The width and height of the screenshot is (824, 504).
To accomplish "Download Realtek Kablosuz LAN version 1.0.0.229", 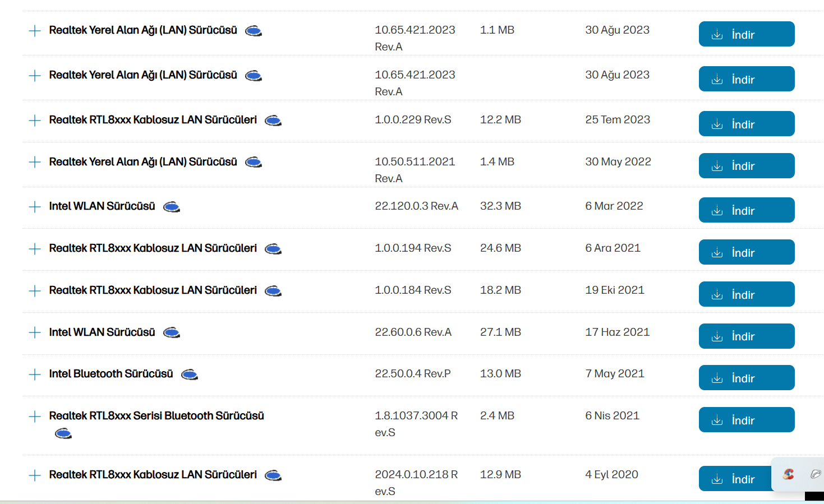I will [x=747, y=124].
